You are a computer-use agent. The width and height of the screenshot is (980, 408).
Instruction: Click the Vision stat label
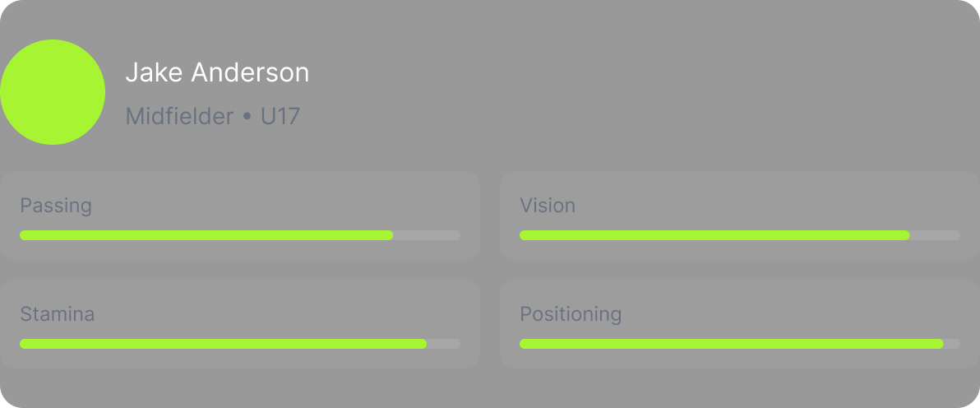point(548,205)
